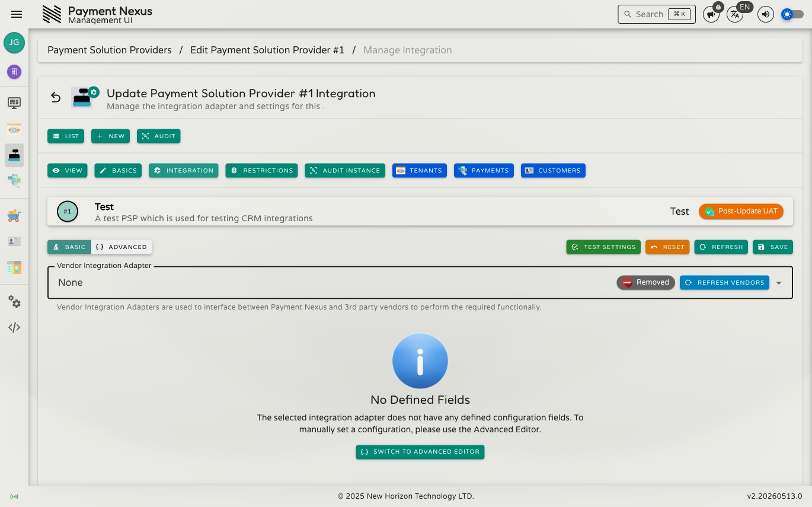Click the connection status icon in footer
The width and height of the screenshot is (812, 507).
point(14,496)
